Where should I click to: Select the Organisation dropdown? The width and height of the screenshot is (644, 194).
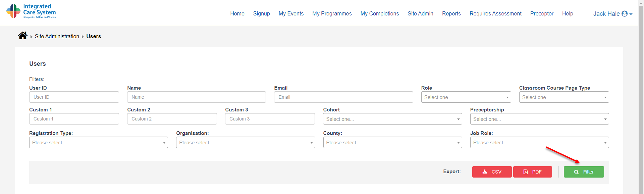245,143
